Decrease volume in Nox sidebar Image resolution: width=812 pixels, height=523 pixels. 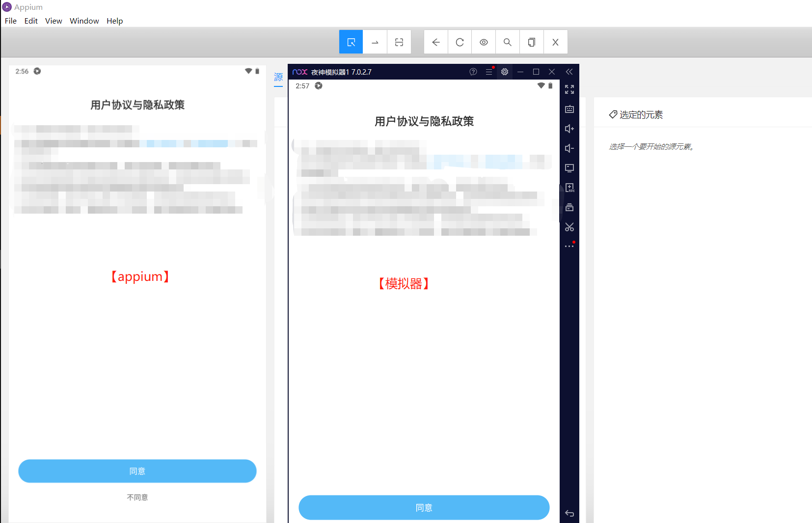pyautogui.click(x=569, y=148)
